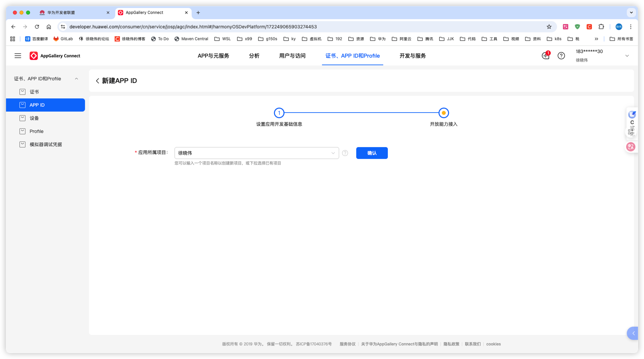Reload the page

pos(37,27)
